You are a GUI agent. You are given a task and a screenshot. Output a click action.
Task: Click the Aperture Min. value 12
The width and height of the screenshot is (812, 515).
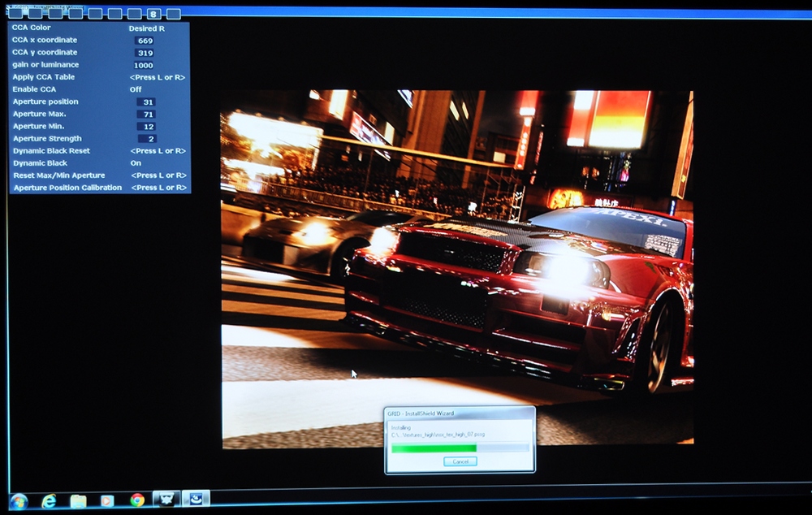tap(148, 127)
